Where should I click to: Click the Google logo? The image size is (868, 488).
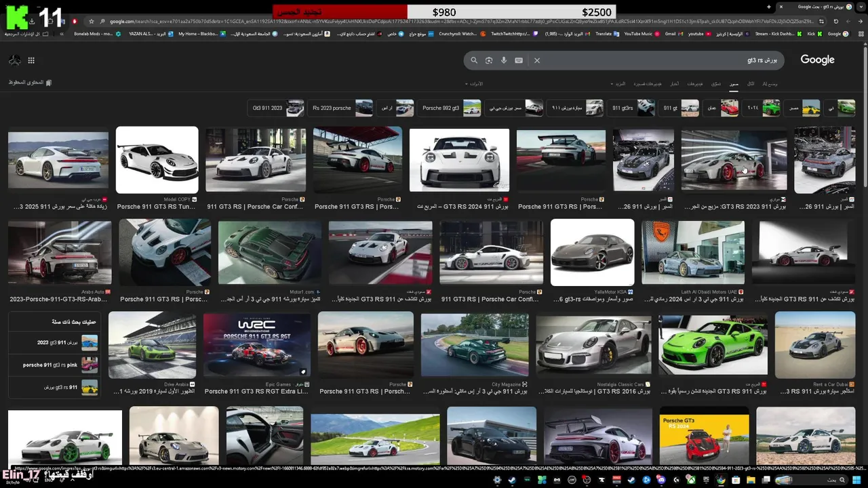pos(817,60)
